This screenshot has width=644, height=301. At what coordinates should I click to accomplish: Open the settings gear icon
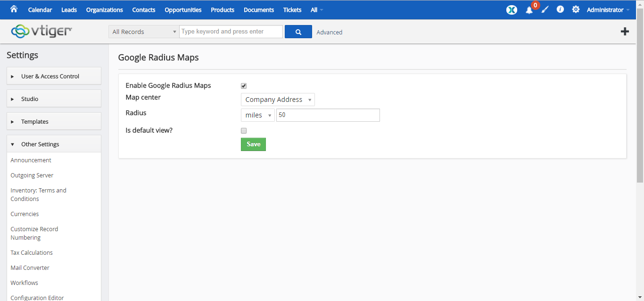(x=576, y=9)
